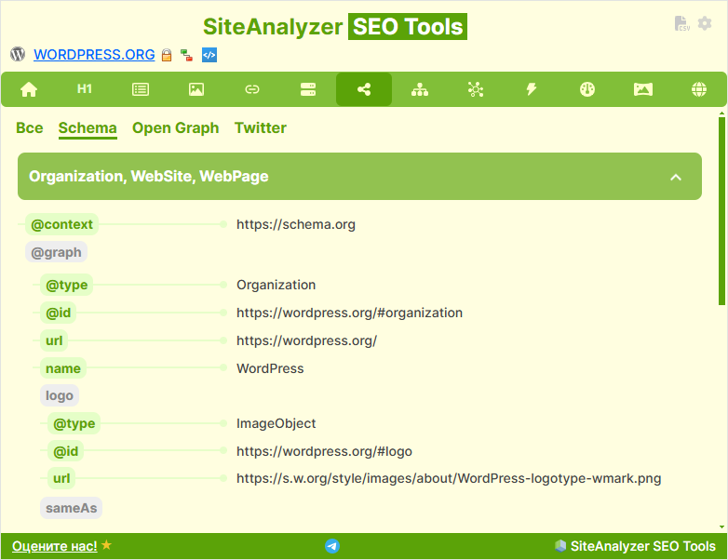Click the @graph key label
Image resolution: width=728 pixels, height=560 pixels.
point(56,252)
